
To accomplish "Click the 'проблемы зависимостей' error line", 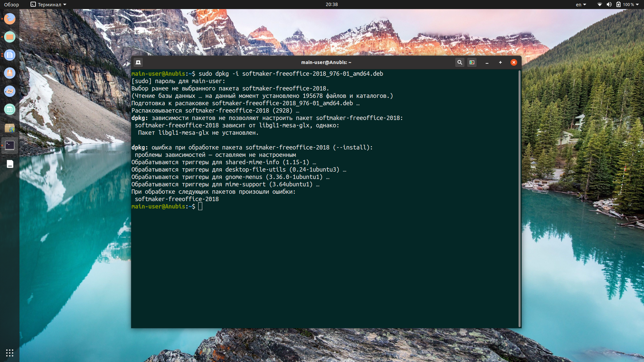I will click(215, 155).
